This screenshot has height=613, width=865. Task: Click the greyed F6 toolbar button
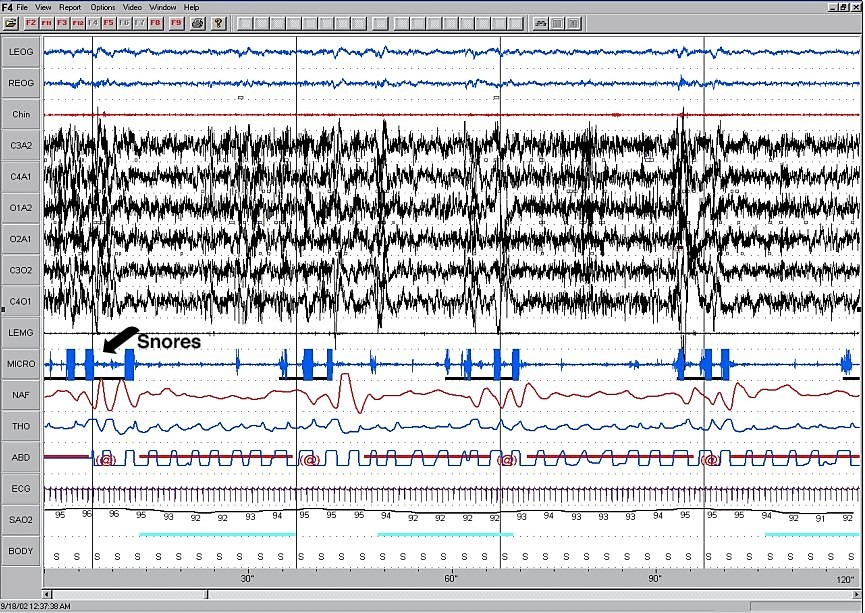click(x=125, y=23)
